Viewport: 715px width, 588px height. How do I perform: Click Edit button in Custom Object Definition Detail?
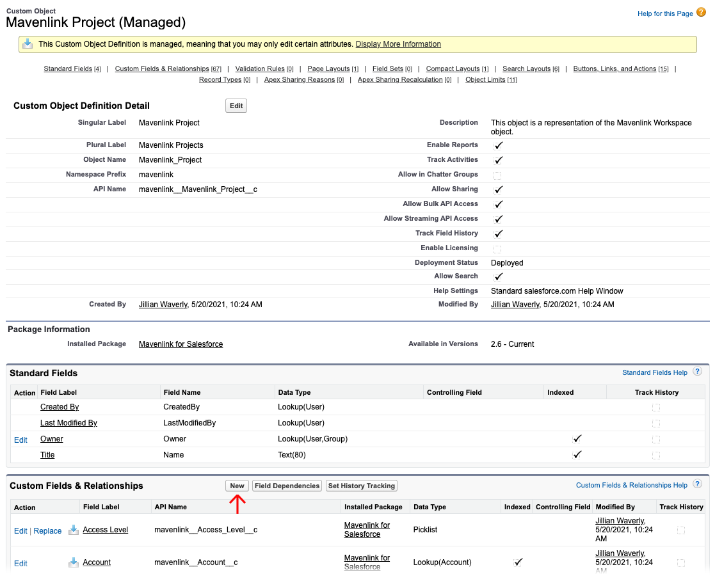pos(236,106)
